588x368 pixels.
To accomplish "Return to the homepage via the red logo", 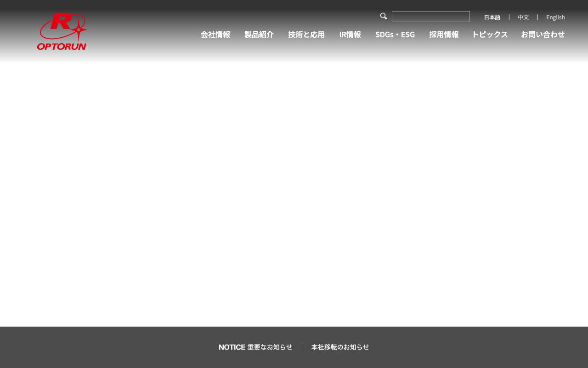I will 62,31.
